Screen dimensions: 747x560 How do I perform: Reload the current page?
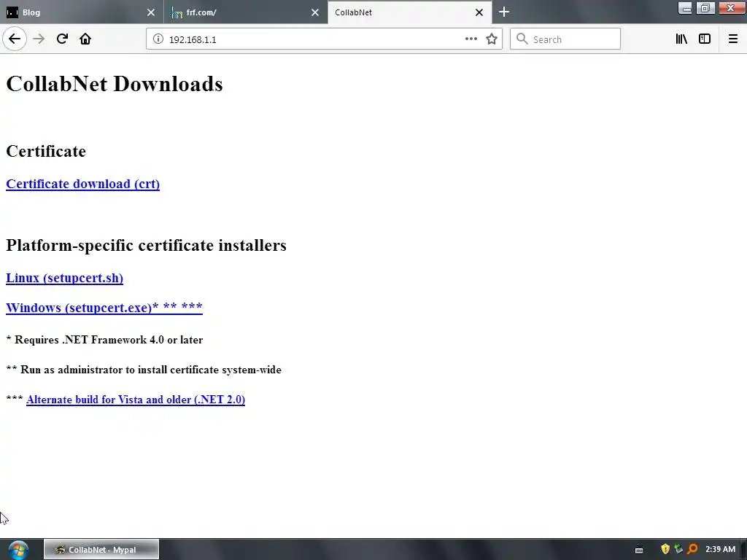coord(62,39)
